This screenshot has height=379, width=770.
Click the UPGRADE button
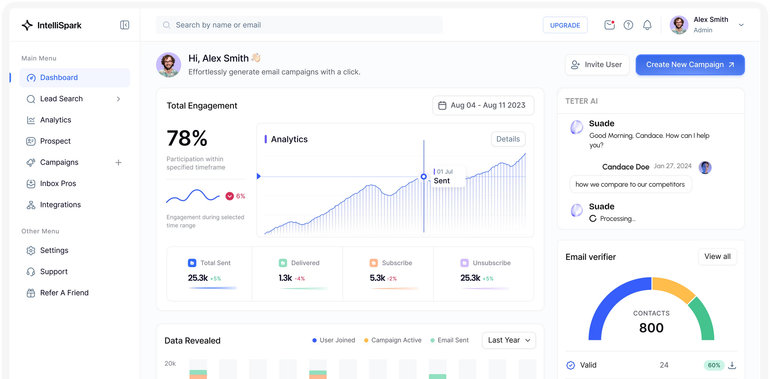coord(565,26)
